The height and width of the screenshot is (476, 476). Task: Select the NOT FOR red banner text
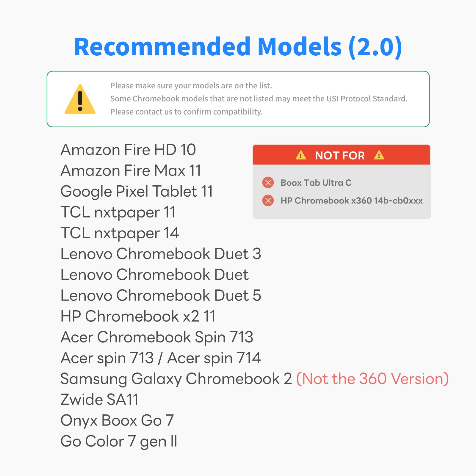pyautogui.click(x=340, y=155)
